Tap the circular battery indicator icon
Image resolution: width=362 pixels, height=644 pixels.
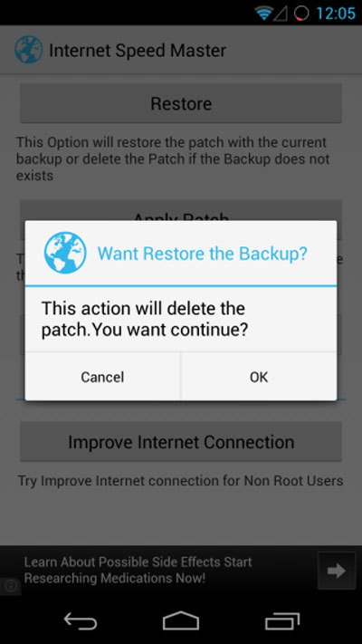coord(301,14)
